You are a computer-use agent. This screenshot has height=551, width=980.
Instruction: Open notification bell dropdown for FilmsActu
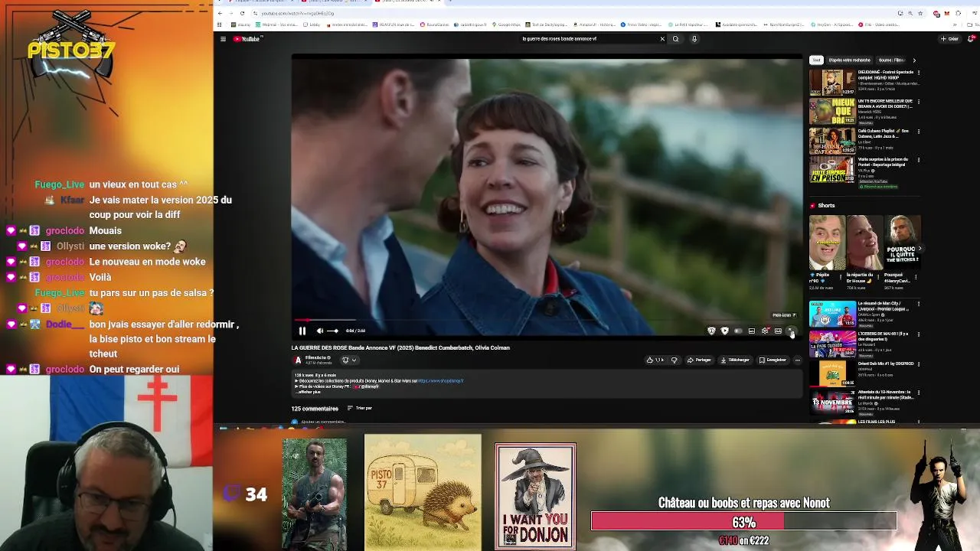pos(348,360)
